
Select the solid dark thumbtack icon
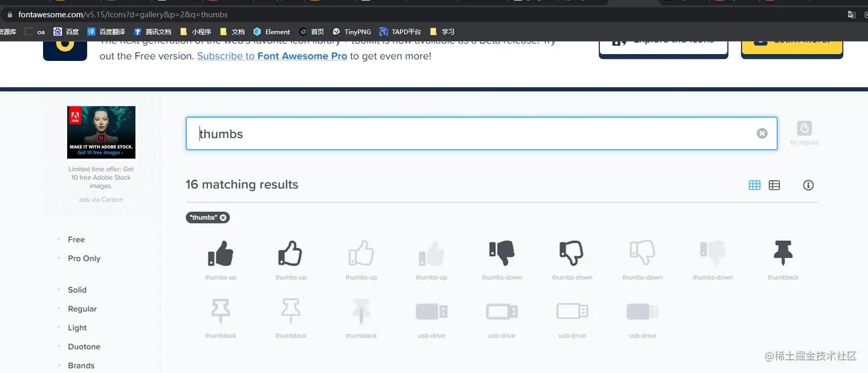pos(783,253)
